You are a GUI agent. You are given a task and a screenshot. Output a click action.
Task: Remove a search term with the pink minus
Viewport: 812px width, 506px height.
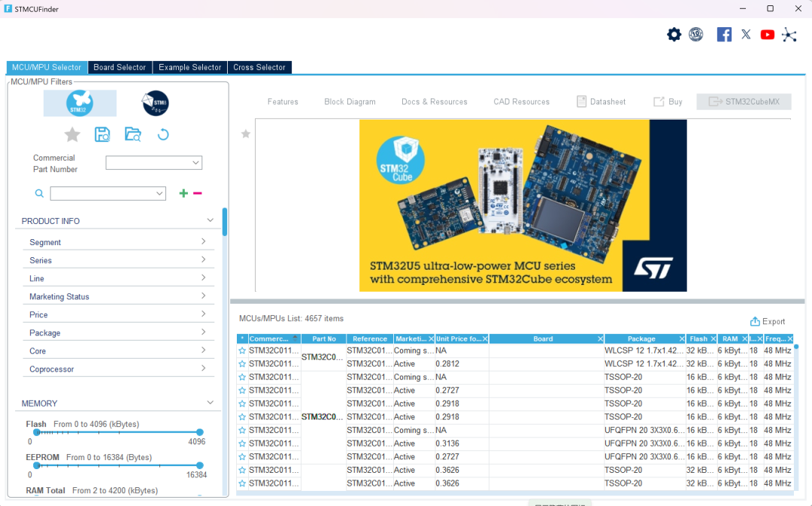[197, 193]
